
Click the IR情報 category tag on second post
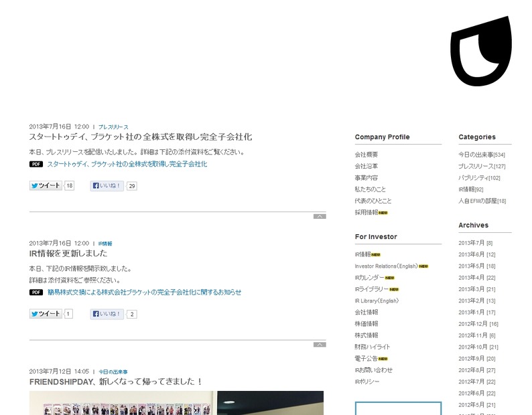coord(105,244)
